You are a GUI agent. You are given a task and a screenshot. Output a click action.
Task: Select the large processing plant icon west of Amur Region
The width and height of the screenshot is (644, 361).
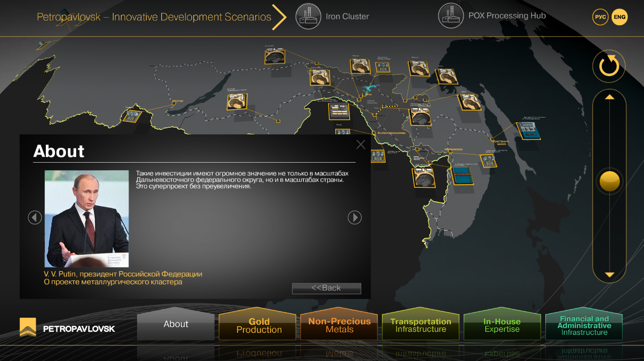[339, 111]
